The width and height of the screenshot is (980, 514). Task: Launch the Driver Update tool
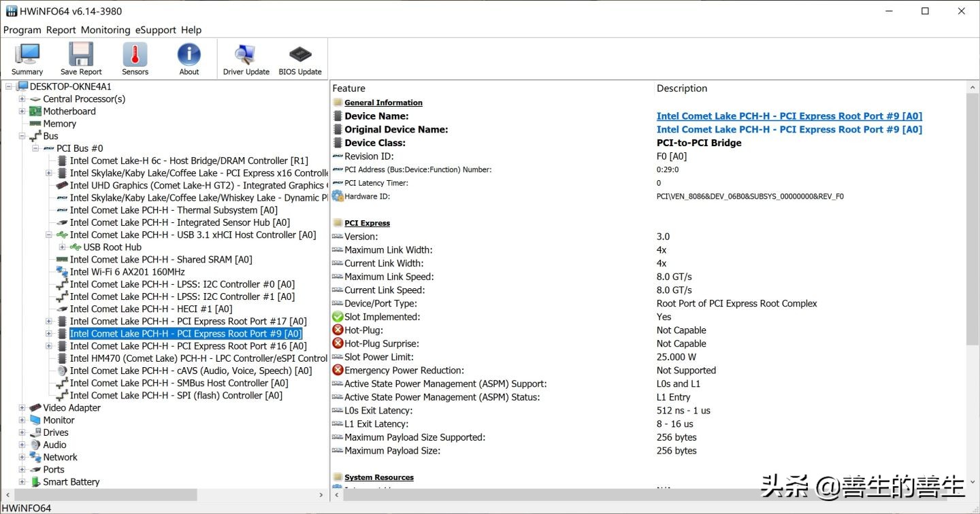[246, 59]
